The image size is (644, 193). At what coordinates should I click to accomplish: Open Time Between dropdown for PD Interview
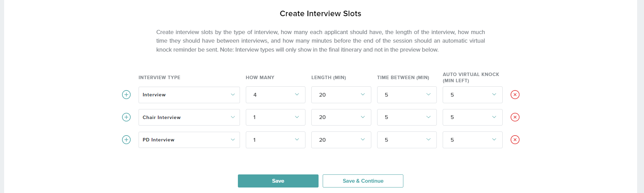tap(407, 140)
